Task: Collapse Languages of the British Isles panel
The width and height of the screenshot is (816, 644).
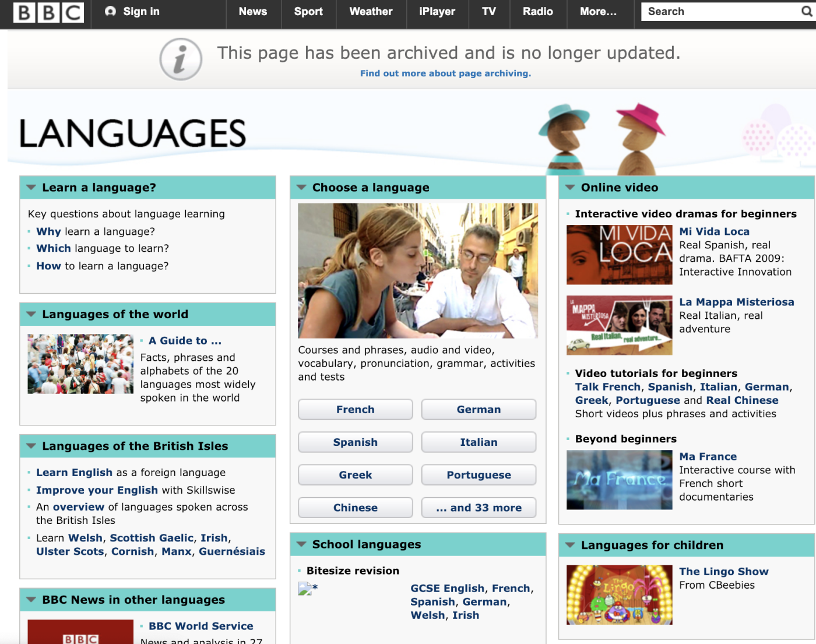Action: (x=31, y=446)
